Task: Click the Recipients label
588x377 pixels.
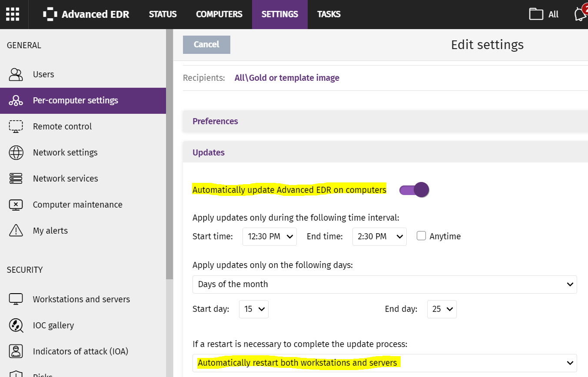Action: tap(204, 78)
